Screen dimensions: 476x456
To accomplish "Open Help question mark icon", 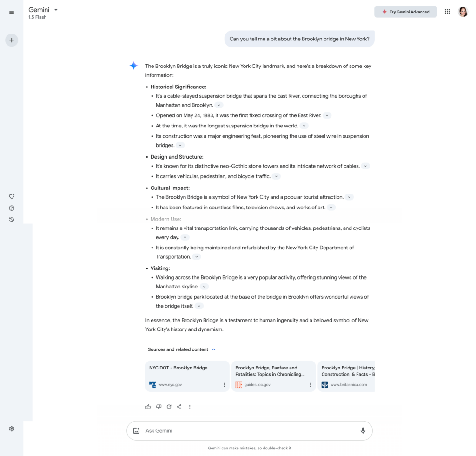I will [12, 208].
